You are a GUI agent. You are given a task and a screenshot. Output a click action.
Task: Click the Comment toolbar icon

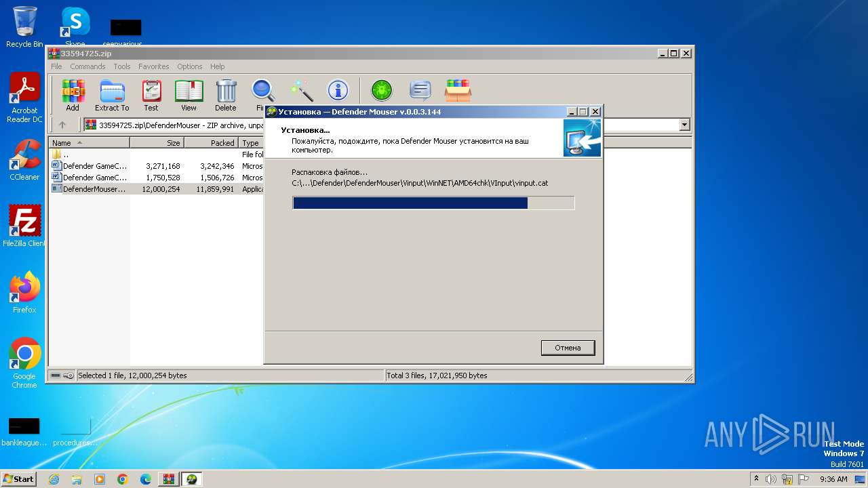420,90
